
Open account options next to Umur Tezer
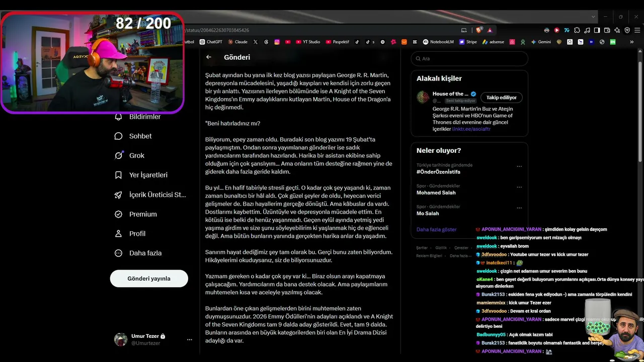190,340
